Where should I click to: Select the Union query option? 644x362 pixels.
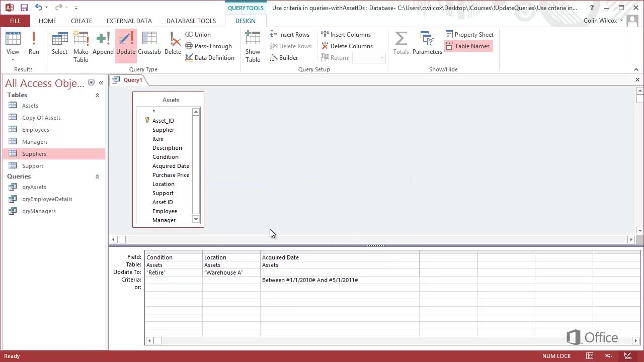[198, 35]
